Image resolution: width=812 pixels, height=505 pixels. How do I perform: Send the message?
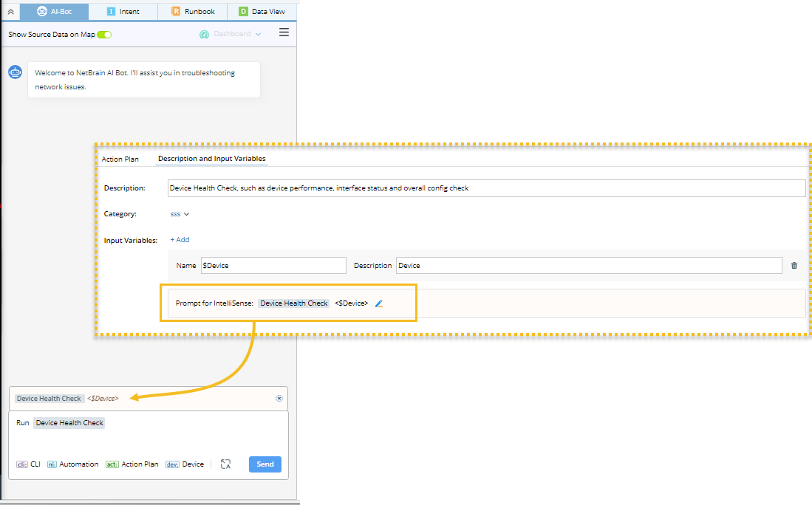[x=265, y=464]
